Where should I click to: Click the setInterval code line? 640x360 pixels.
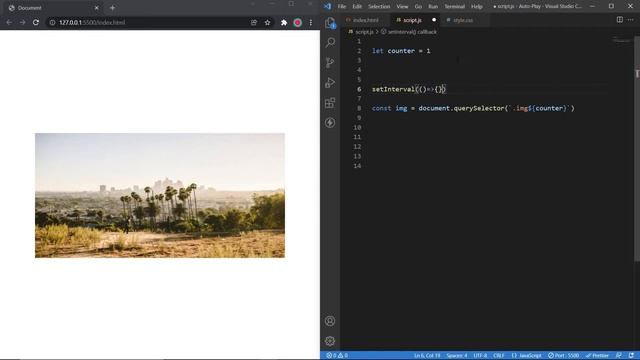tap(409, 89)
